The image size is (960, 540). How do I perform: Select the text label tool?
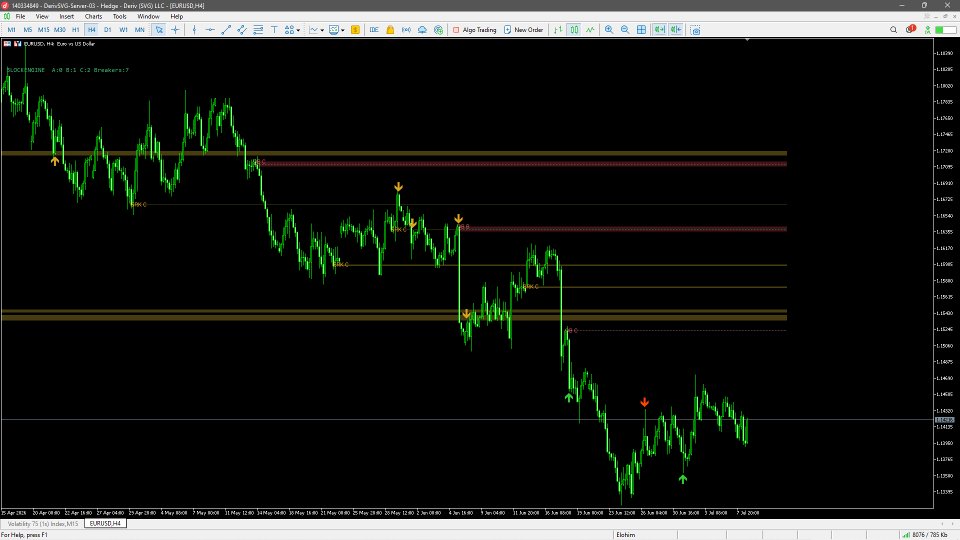coord(274,29)
